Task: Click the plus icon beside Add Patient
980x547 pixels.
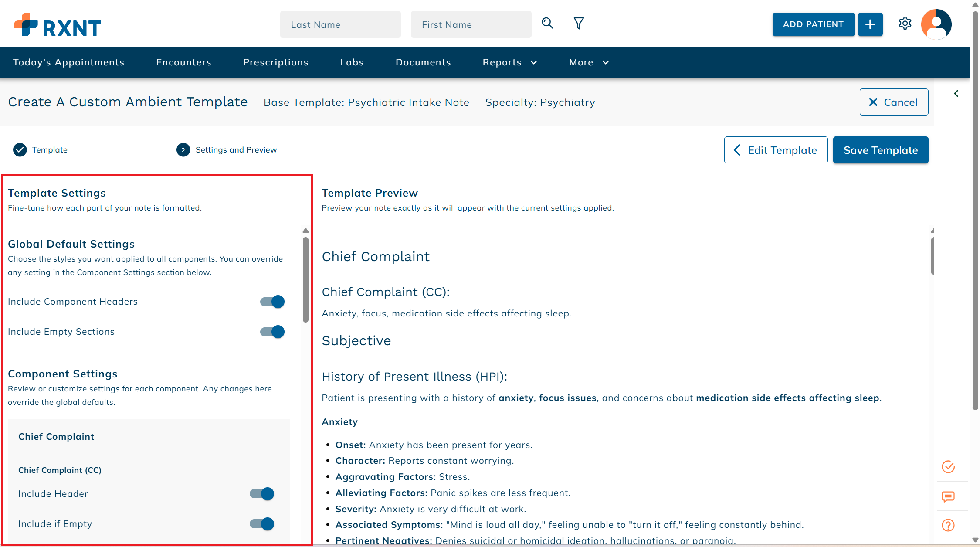Action: (x=870, y=24)
